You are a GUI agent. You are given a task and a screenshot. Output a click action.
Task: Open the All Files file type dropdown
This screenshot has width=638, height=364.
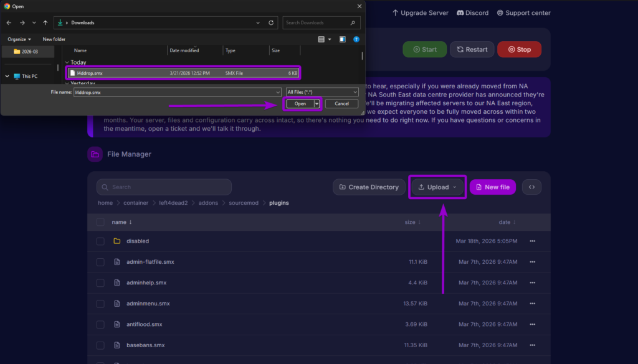[x=321, y=91]
